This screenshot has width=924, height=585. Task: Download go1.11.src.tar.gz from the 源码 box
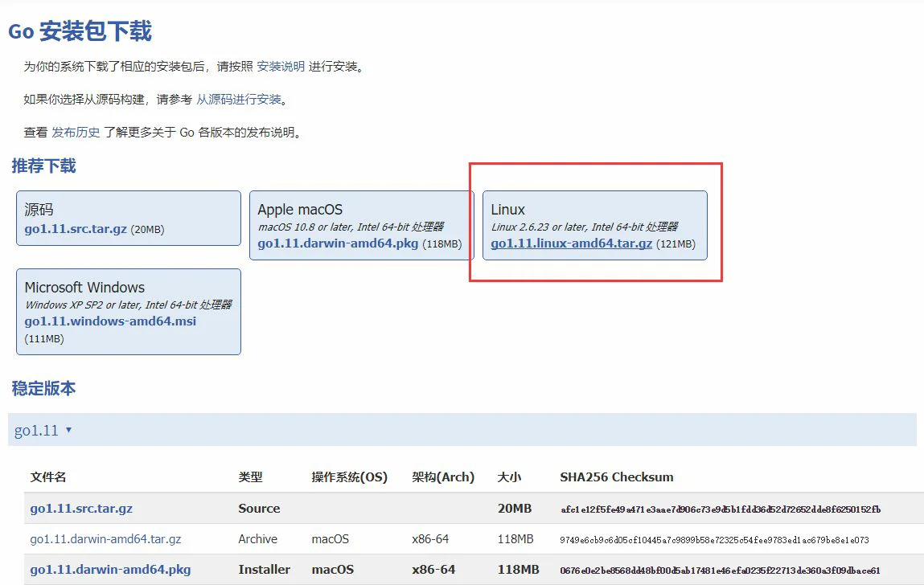tap(76, 229)
